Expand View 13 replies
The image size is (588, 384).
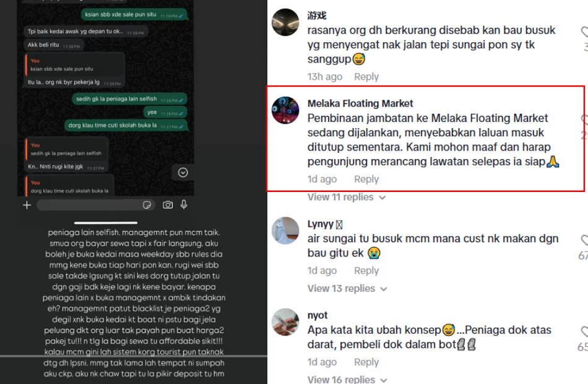click(x=347, y=289)
